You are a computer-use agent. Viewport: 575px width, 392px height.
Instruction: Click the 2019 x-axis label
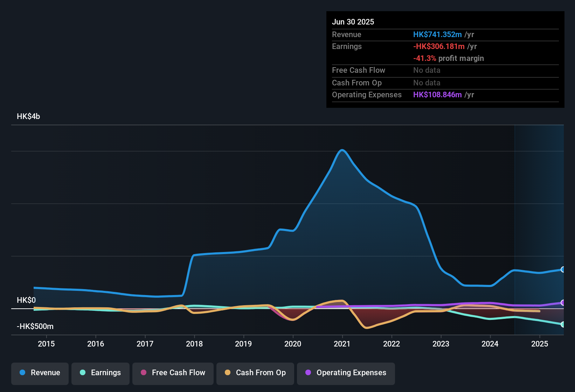point(243,344)
